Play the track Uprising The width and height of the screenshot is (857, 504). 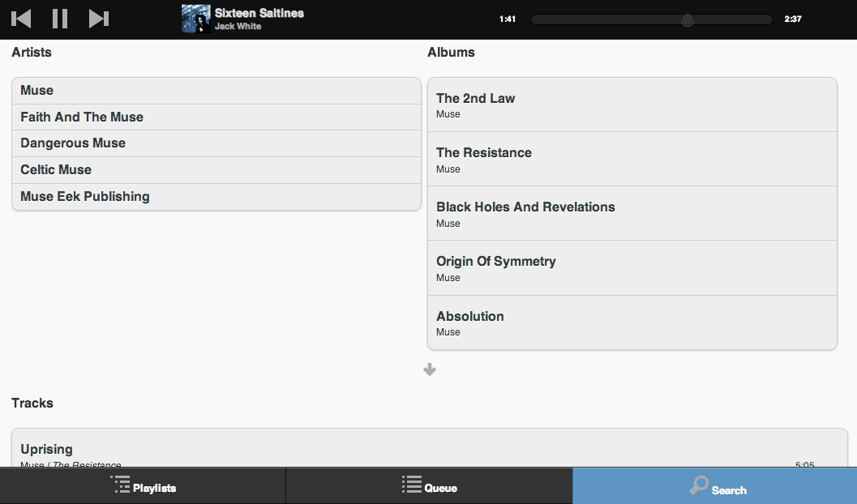pos(429,451)
